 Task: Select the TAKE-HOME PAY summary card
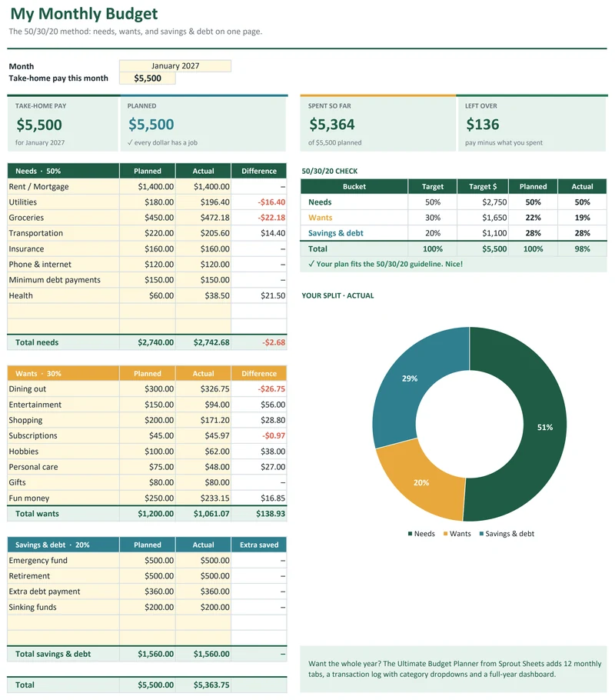coord(63,124)
